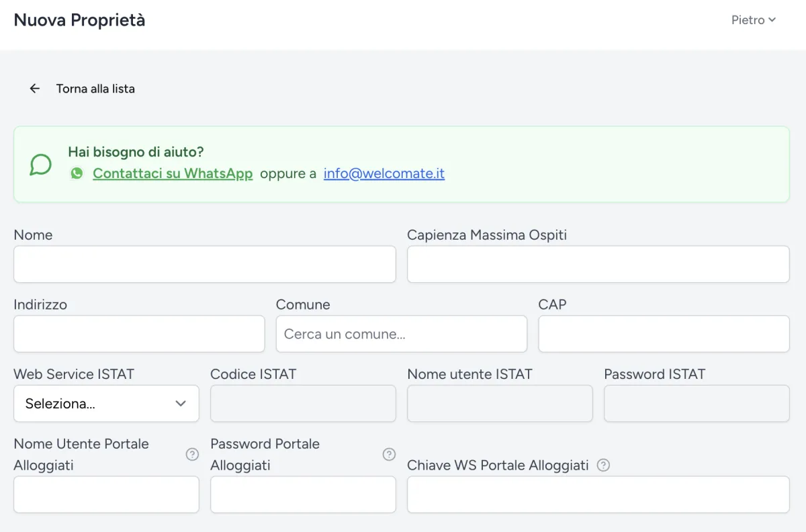Click the back arrow icon
The width and height of the screenshot is (806, 532).
[x=35, y=89]
